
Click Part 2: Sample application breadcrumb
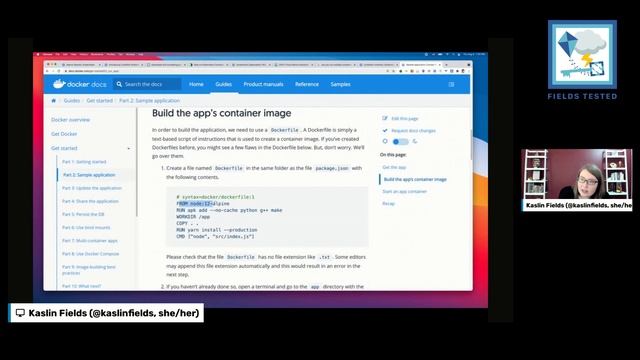149,100
